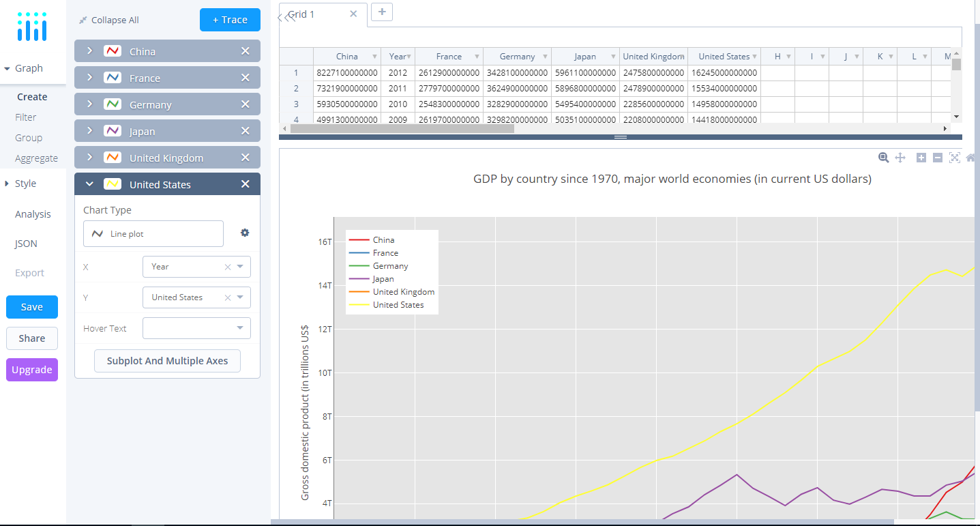Reset axes with the home icon

pyautogui.click(x=970, y=158)
